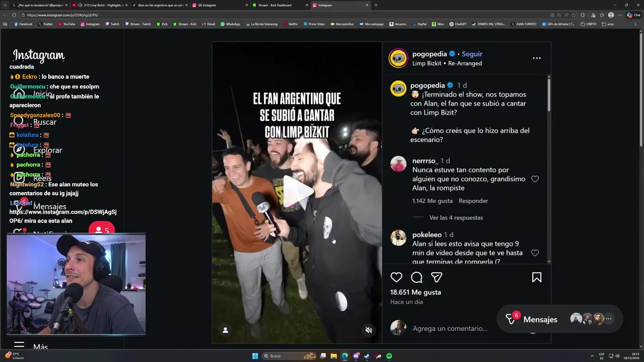Switch to the (6) Instagram tab

219,5
